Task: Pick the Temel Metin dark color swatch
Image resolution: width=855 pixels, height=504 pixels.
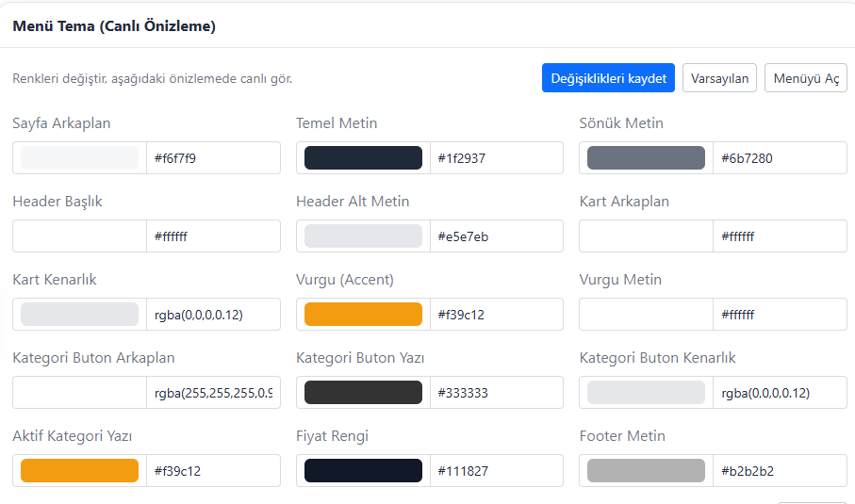Action: click(363, 158)
